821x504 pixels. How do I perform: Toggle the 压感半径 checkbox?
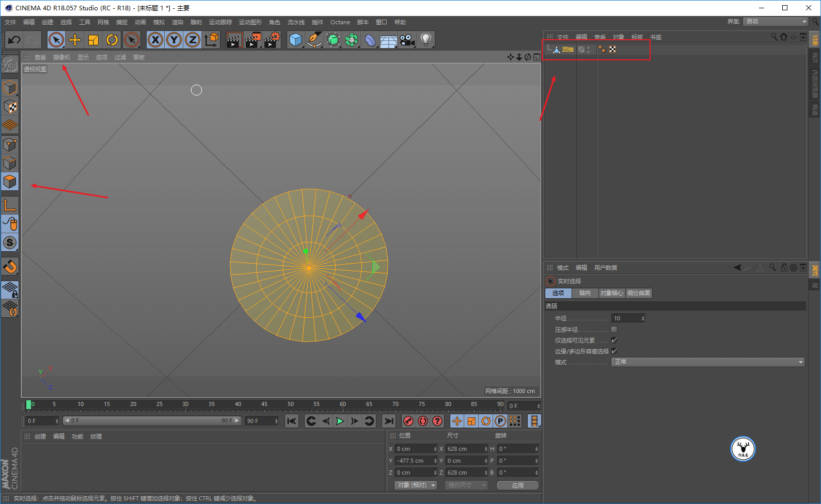click(614, 329)
